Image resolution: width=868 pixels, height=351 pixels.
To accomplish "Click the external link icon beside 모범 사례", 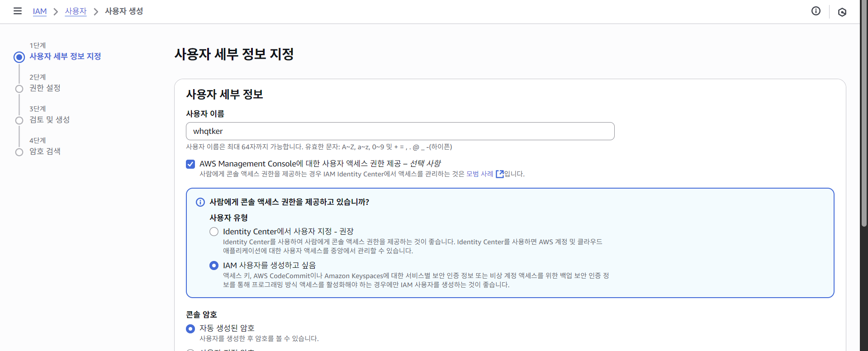I will 500,174.
